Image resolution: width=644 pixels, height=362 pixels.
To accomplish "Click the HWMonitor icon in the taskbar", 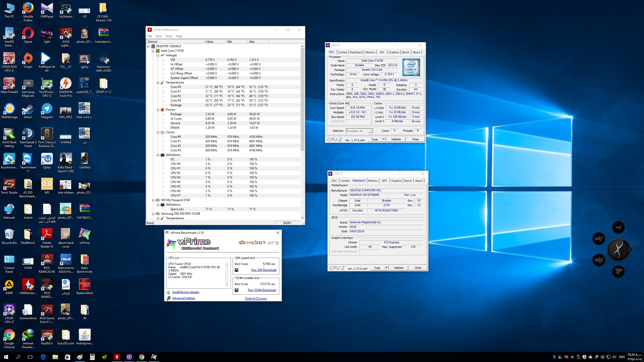I will [x=117, y=357].
